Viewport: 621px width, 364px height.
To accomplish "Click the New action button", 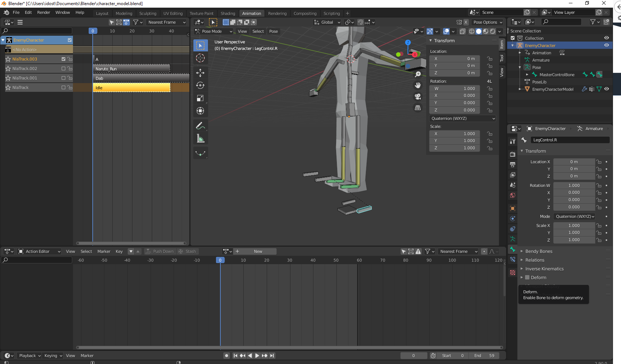I will [x=258, y=251].
